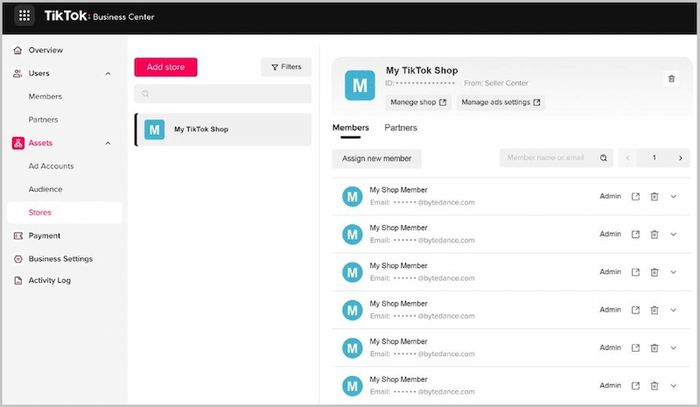The width and height of the screenshot is (700, 407).
Task: Focus the Member name or email field
Action: (x=556, y=158)
